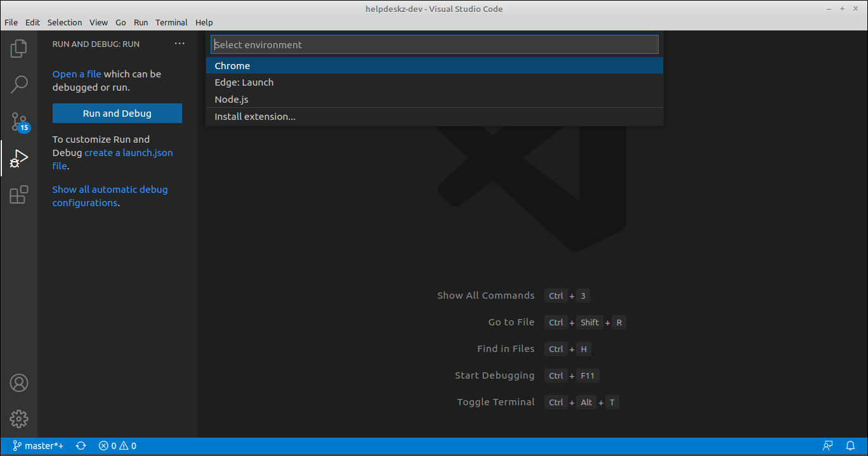
Task: Open the Selection menu
Action: point(65,22)
